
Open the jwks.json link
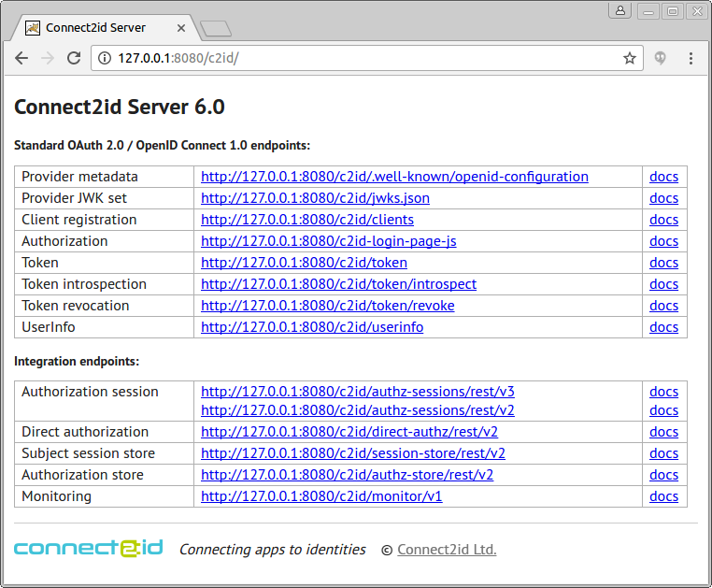[315, 198]
